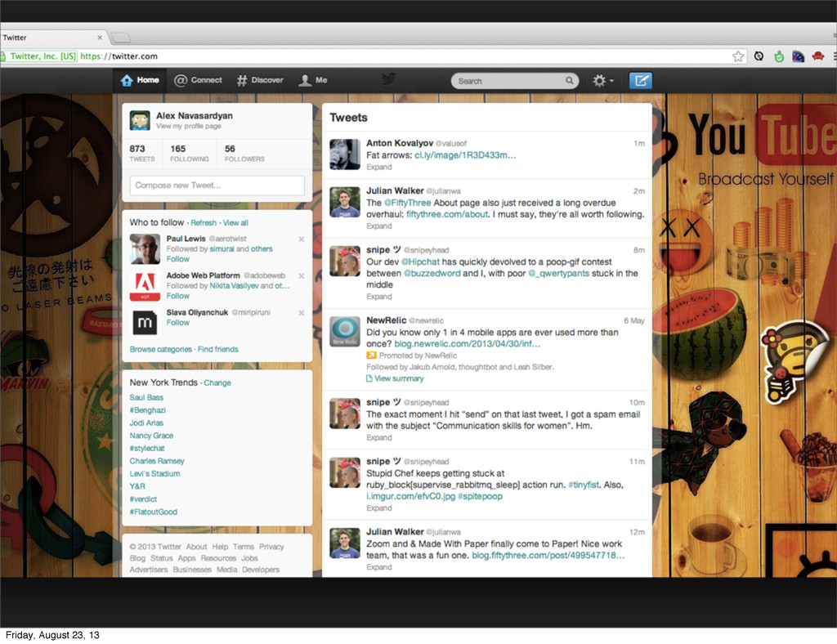
Task: Expand Anton Kovalyov's tweet
Action: tap(379, 167)
